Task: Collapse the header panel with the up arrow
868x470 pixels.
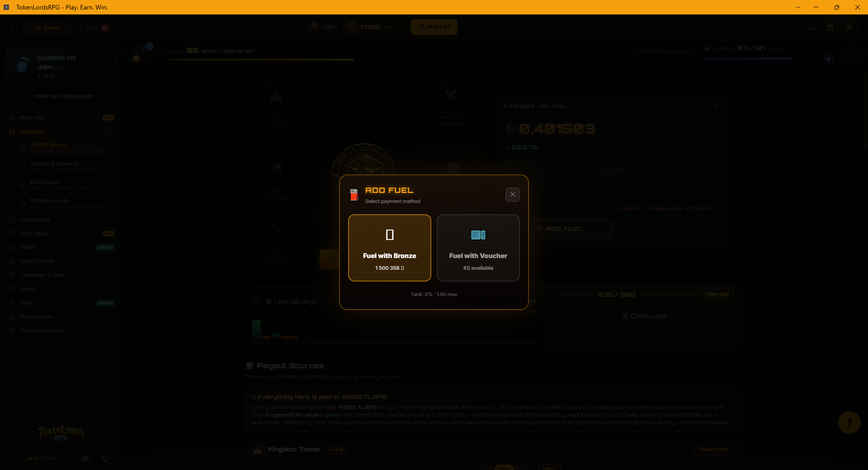Action: pyautogui.click(x=851, y=53)
